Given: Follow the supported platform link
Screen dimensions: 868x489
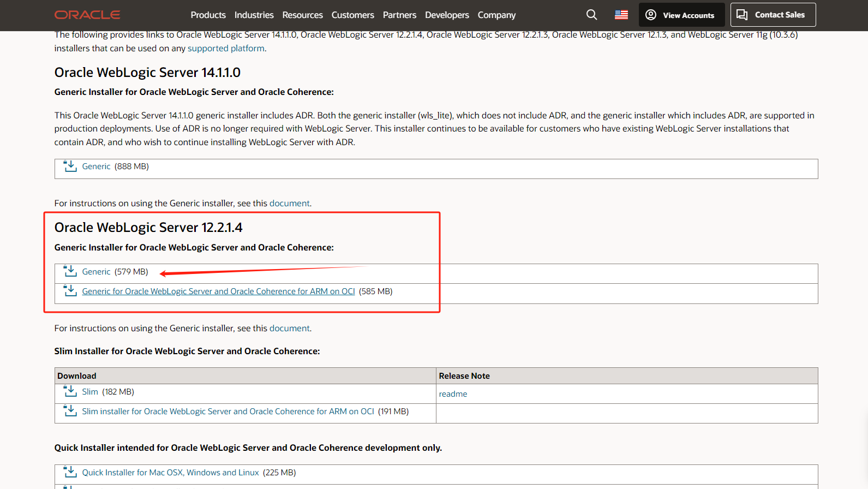Looking at the screenshot, I should pos(226,48).
